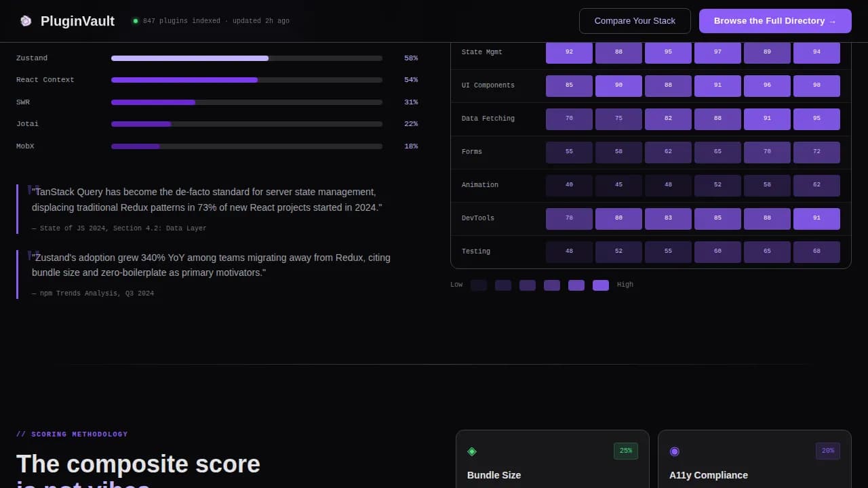This screenshot has width=868, height=488.
Task: Click the "54%" value beside React Context
Action: click(x=411, y=80)
